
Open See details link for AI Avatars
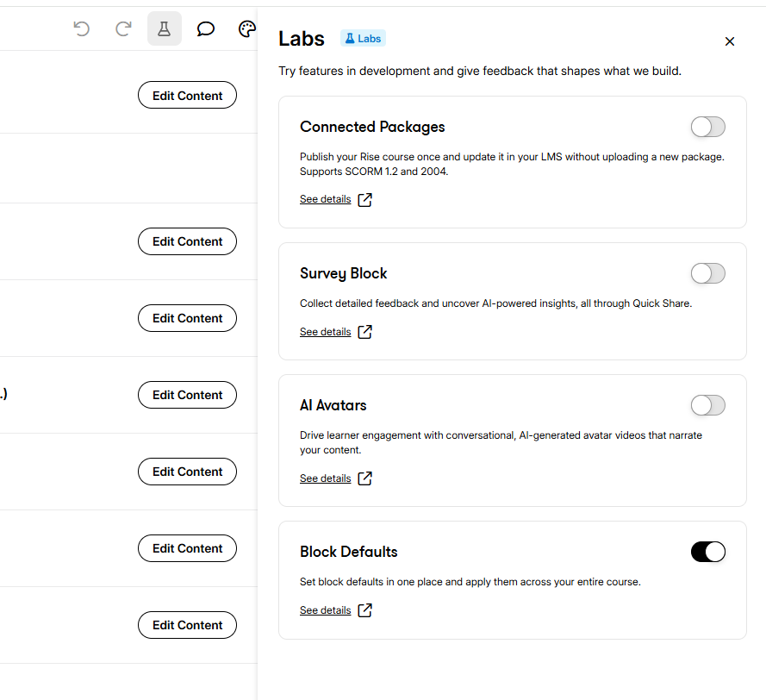326,478
